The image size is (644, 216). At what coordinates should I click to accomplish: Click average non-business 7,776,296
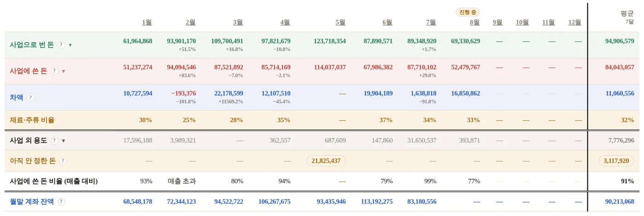click(x=621, y=141)
